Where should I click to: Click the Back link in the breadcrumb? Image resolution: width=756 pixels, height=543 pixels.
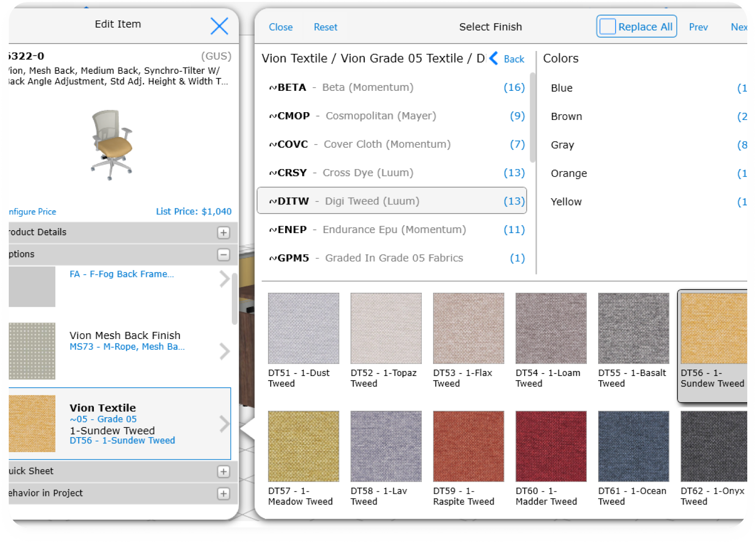coord(514,59)
